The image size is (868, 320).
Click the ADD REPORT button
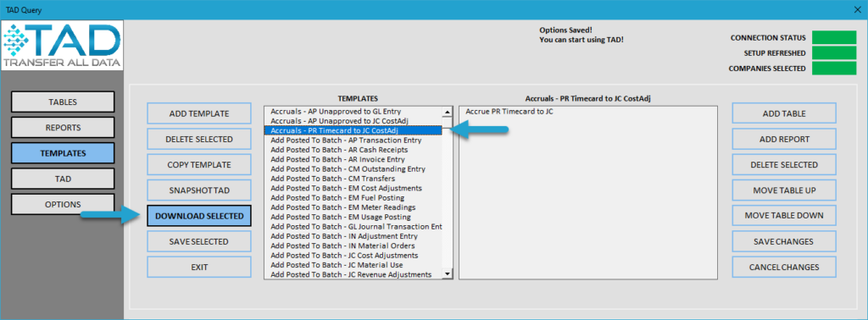pos(784,139)
